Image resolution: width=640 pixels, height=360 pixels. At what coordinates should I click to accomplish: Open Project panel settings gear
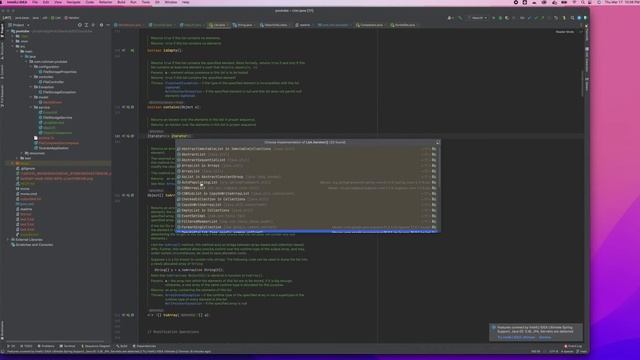[x=101, y=25]
